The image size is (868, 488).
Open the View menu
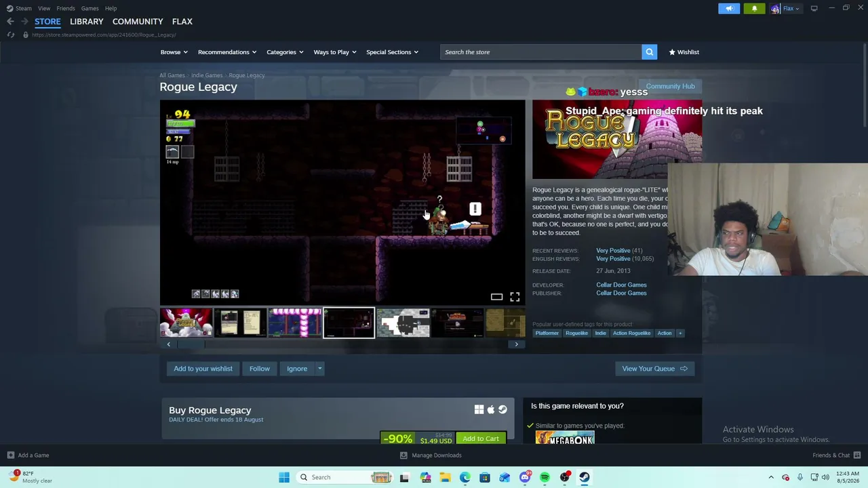pos(44,8)
